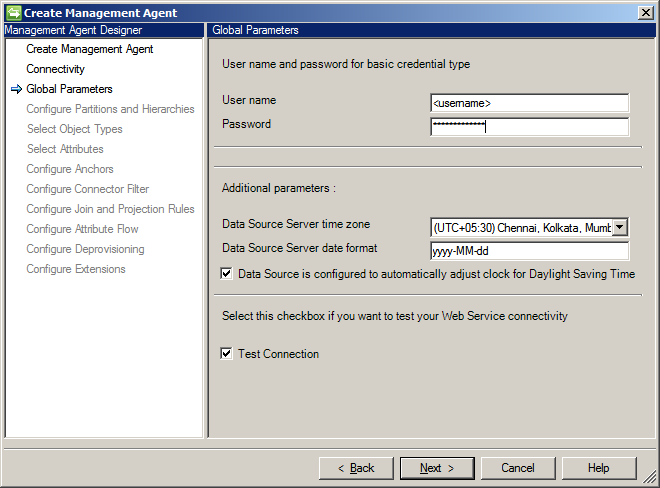Select Configure Join and Projection Rules step

point(110,209)
